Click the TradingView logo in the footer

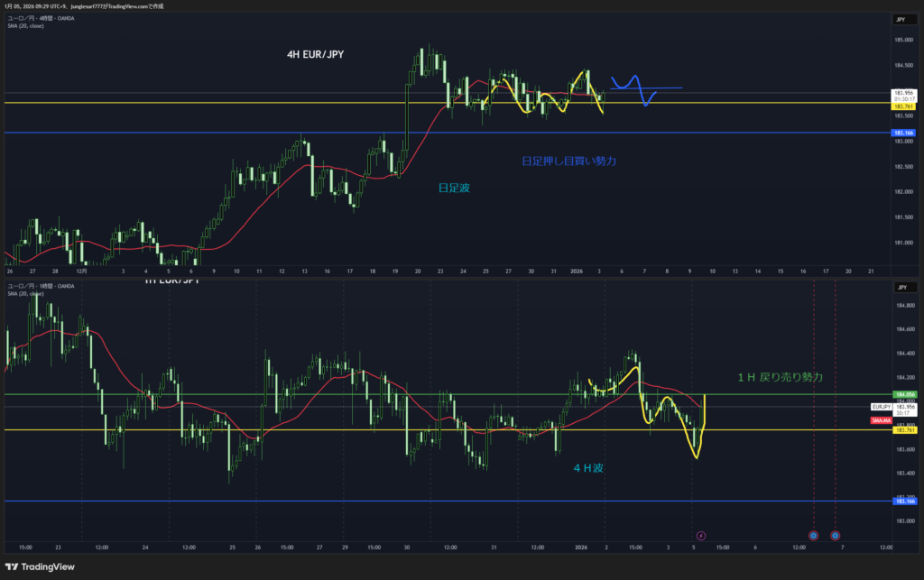[x=40, y=566]
